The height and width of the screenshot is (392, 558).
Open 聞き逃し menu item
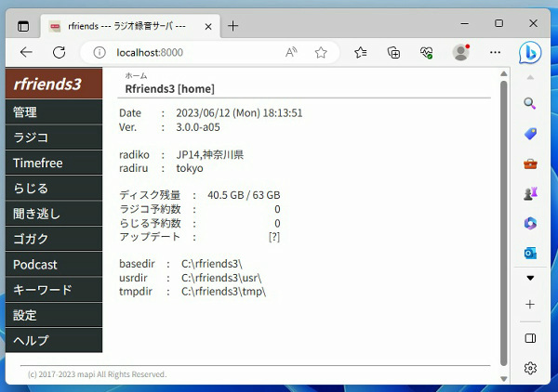click(54, 214)
